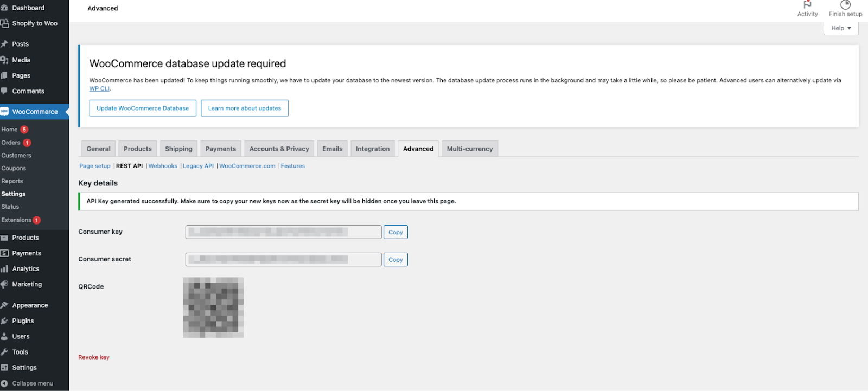Copy the Consumer key

pos(395,232)
